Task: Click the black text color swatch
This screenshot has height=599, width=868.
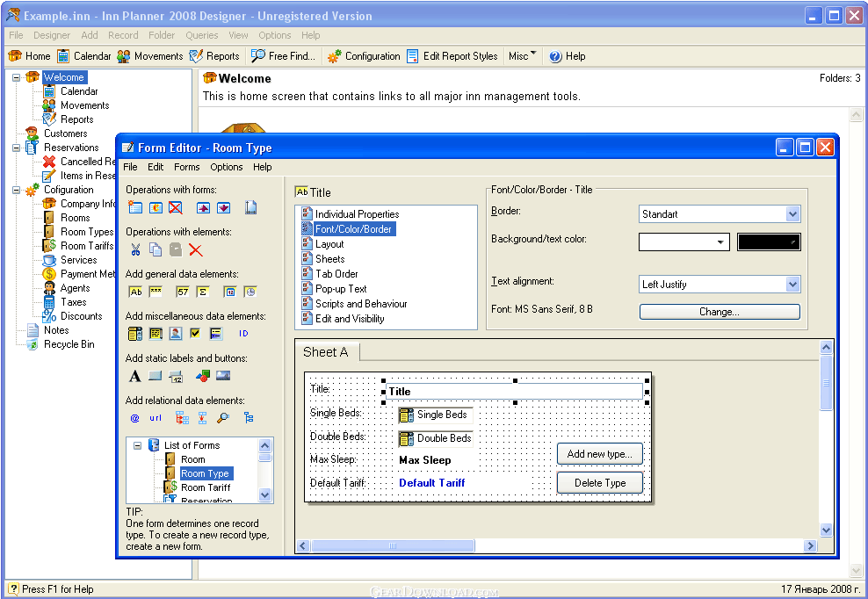Action: coord(769,242)
